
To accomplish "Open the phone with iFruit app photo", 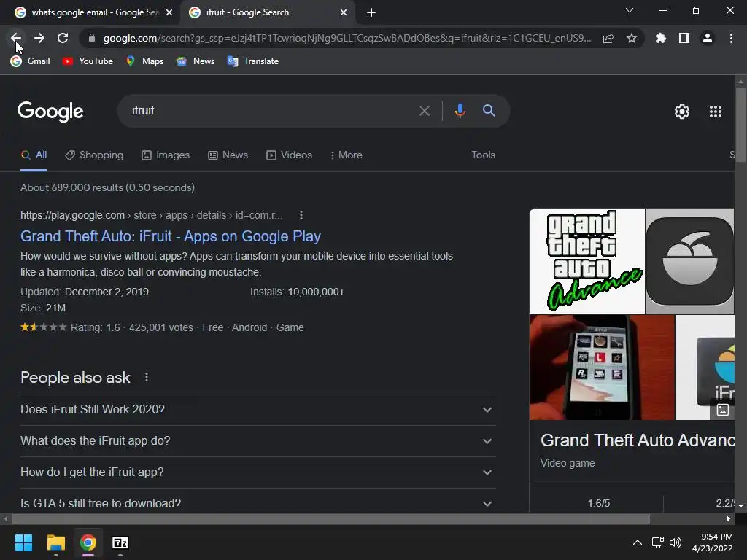I will point(602,367).
